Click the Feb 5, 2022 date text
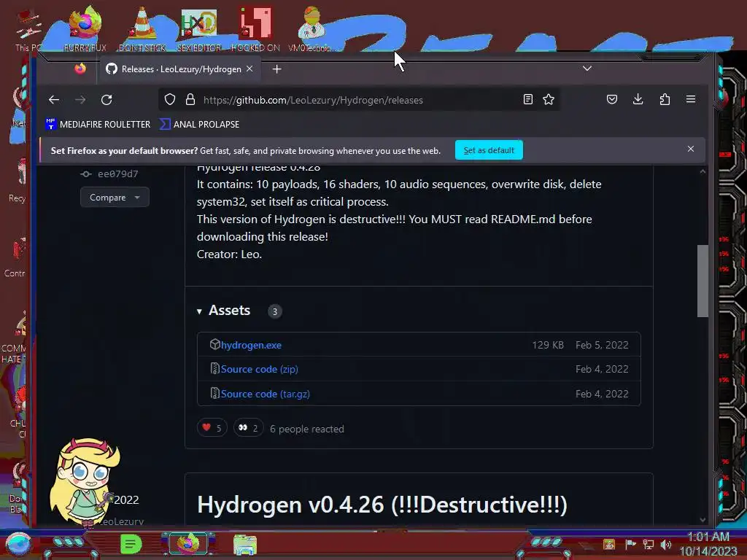Image resolution: width=747 pixels, height=560 pixels. click(602, 345)
